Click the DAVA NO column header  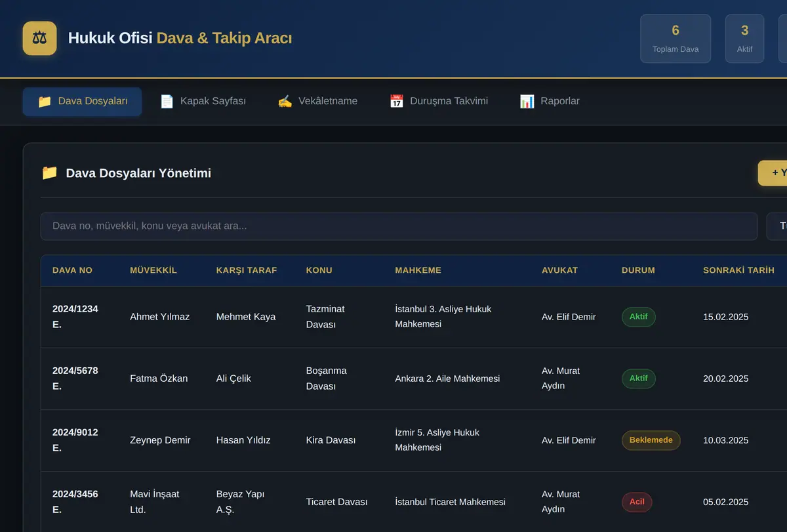click(x=72, y=270)
